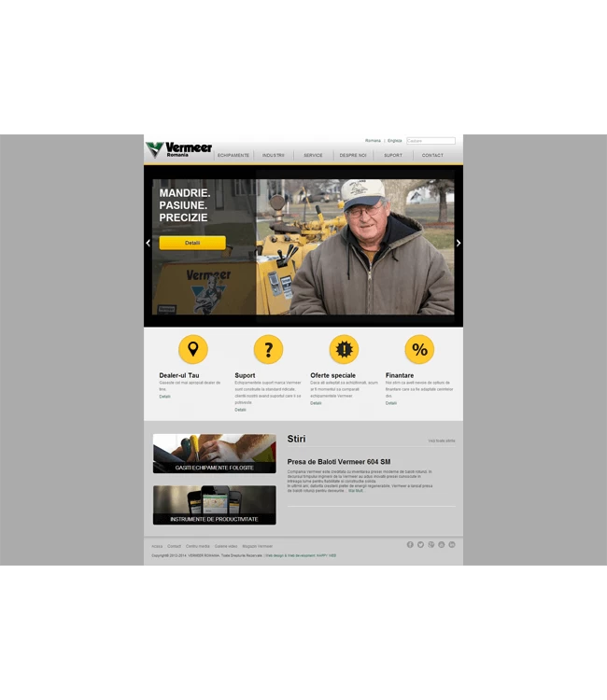Click Mai Mult link in news excerpt
607x700 pixels.
[x=356, y=491]
